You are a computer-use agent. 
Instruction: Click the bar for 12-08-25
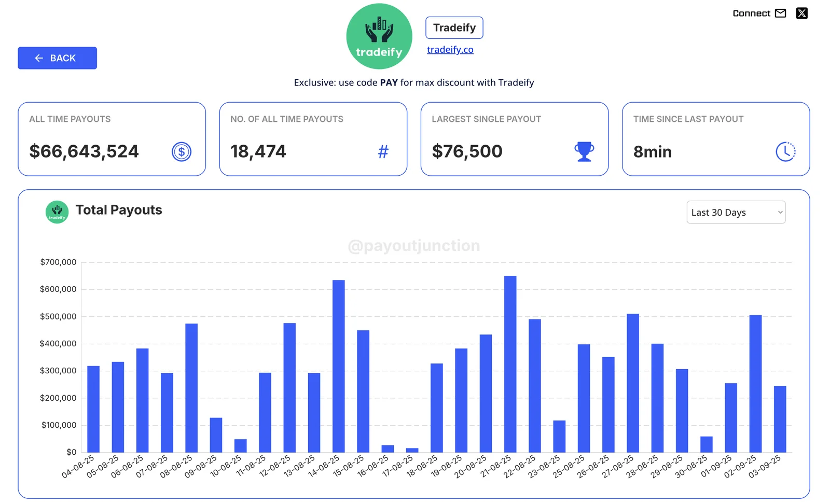pyautogui.click(x=289, y=388)
